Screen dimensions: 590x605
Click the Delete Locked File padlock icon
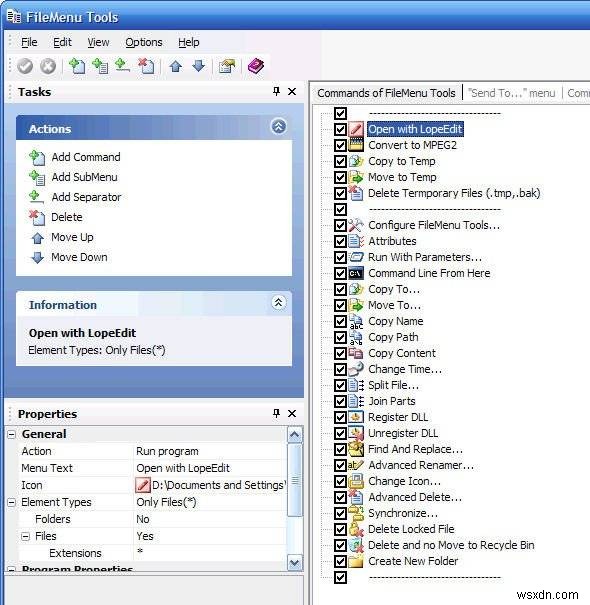[356, 529]
